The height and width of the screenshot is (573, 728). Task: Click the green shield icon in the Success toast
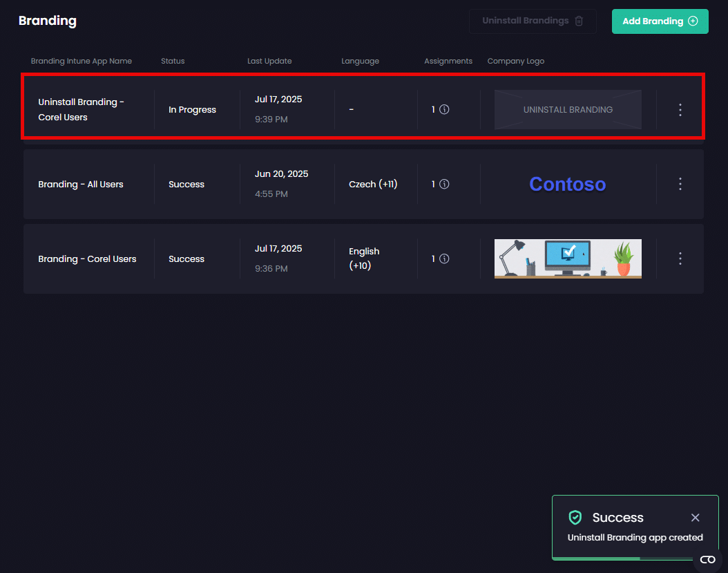[x=575, y=518]
